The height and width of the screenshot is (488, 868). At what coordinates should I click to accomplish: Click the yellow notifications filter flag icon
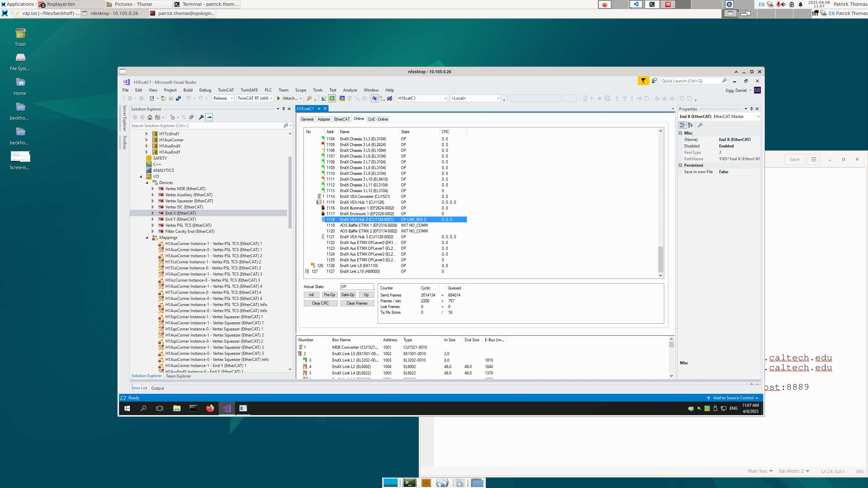coord(643,81)
